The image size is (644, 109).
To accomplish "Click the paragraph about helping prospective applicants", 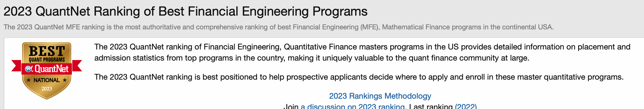I will (x=359, y=77).
